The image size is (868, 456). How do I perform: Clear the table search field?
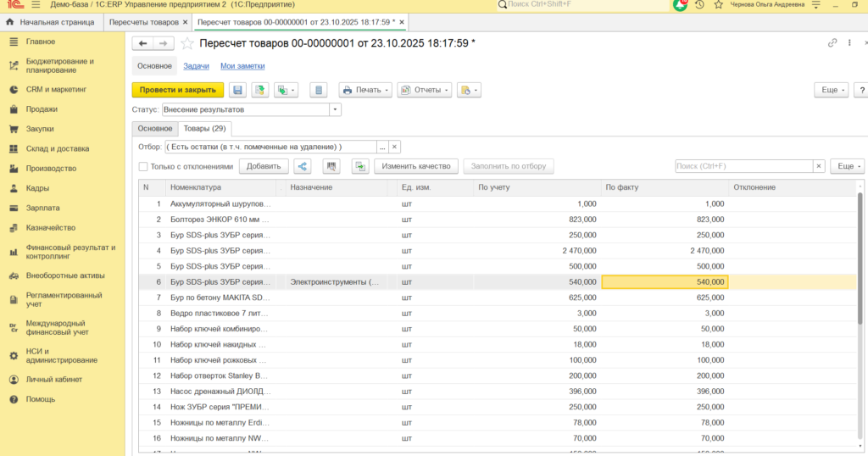[819, 166]
